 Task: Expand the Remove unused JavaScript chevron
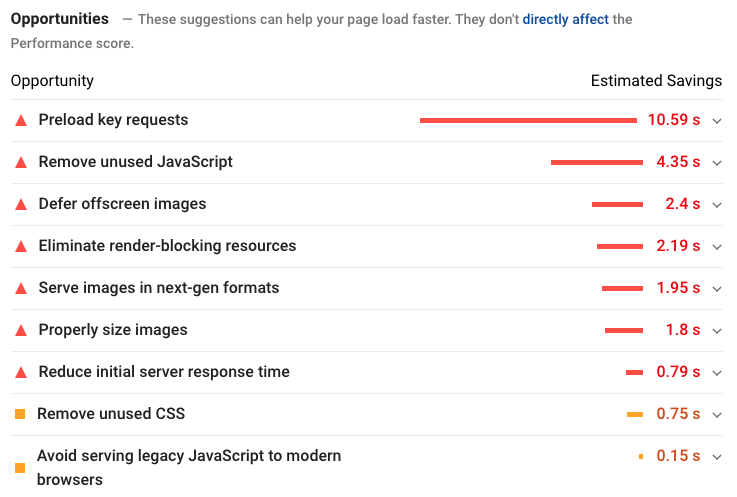(x=717, y=163)
